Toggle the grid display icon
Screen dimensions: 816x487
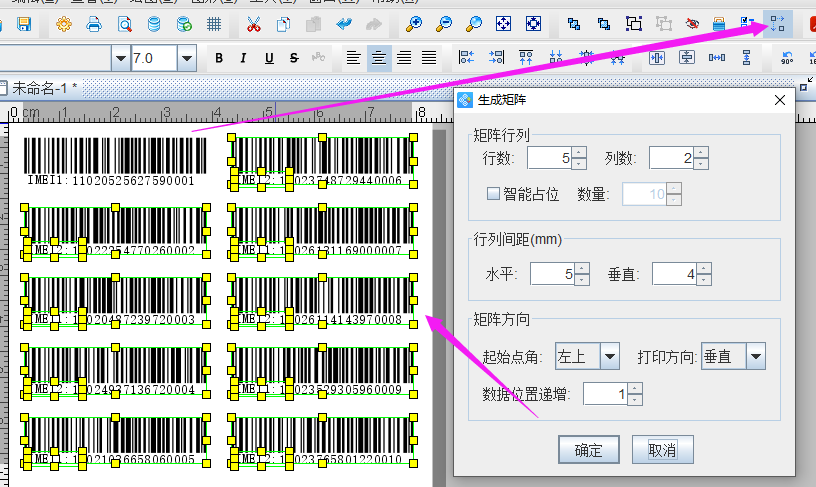(x=213, y=23)
